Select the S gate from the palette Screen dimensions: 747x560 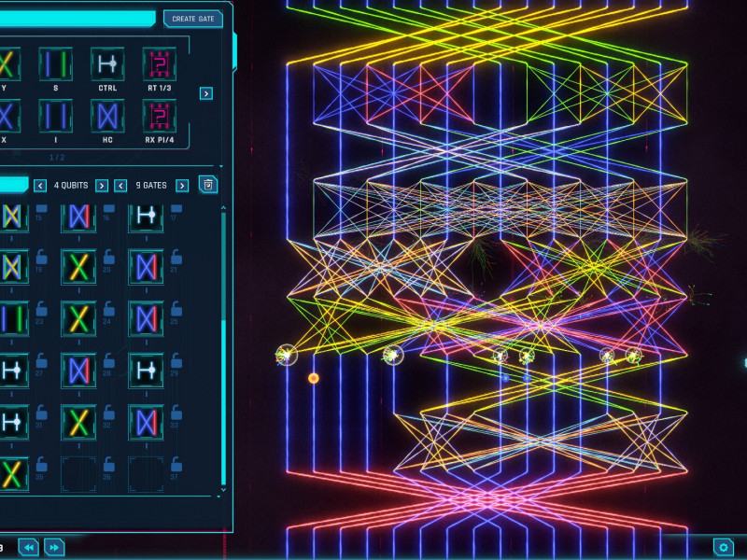click(55, 64)
